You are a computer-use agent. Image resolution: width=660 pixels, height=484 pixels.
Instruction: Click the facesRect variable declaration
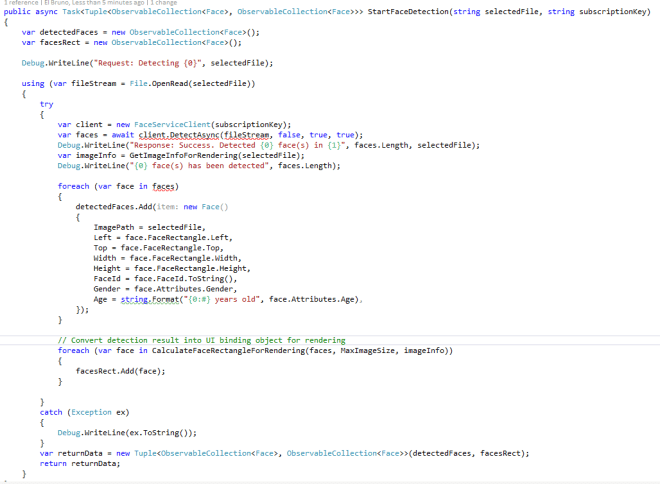pos(59,43)
